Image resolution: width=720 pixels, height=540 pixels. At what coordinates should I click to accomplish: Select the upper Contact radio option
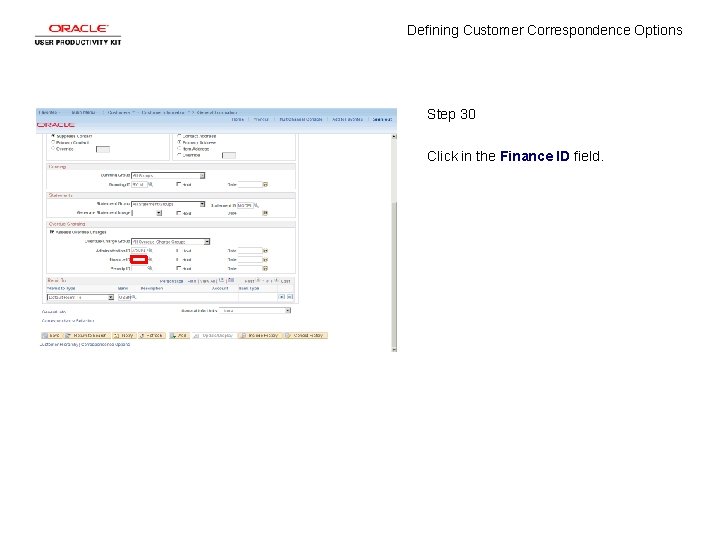point(53,136)
